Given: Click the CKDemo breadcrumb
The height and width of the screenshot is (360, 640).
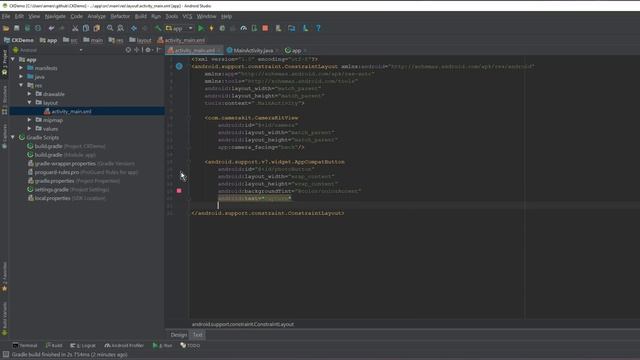Looking at the screenshot, I should pos(19,40).
